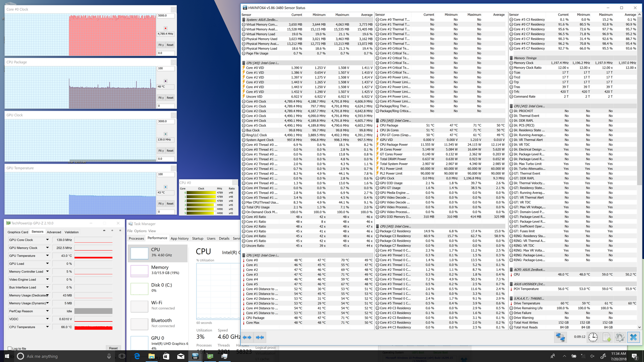Click GPU-Z hamburger menu icon

pyautogui.click(x=120, y=231)
